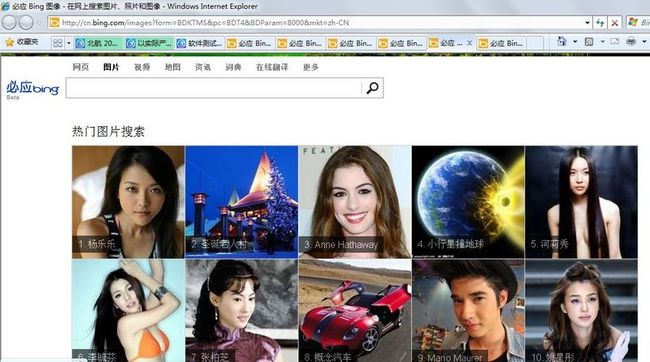Click the red Stop loading icon

(615, 23)
